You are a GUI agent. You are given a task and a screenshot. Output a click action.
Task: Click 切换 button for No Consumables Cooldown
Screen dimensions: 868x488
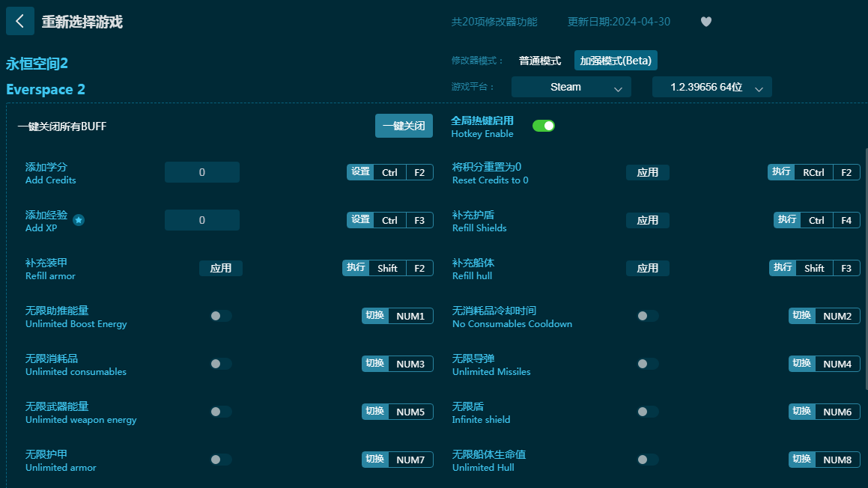point(802,316)
